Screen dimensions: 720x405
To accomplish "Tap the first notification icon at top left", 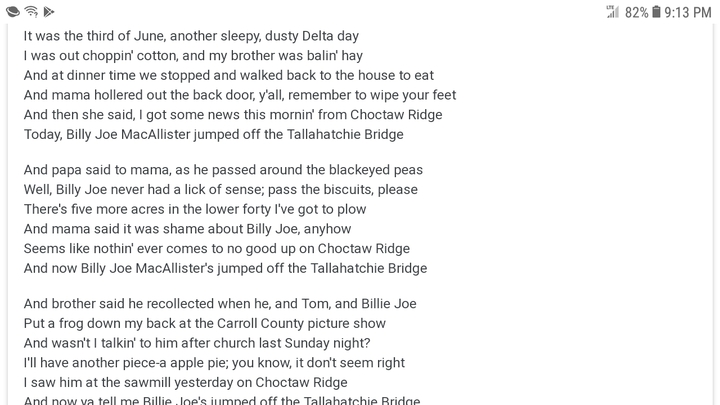I will (13, 11).
